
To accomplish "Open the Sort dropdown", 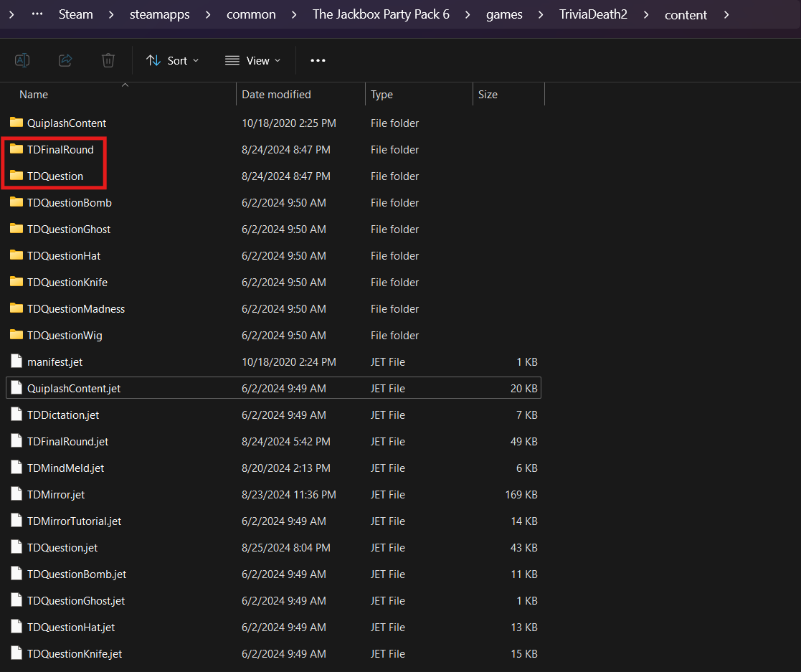I will (173, 60).
